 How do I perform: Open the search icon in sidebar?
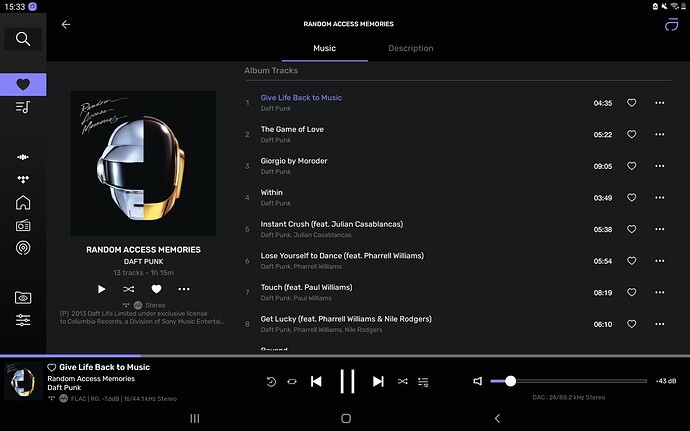(x=23, y=39)
